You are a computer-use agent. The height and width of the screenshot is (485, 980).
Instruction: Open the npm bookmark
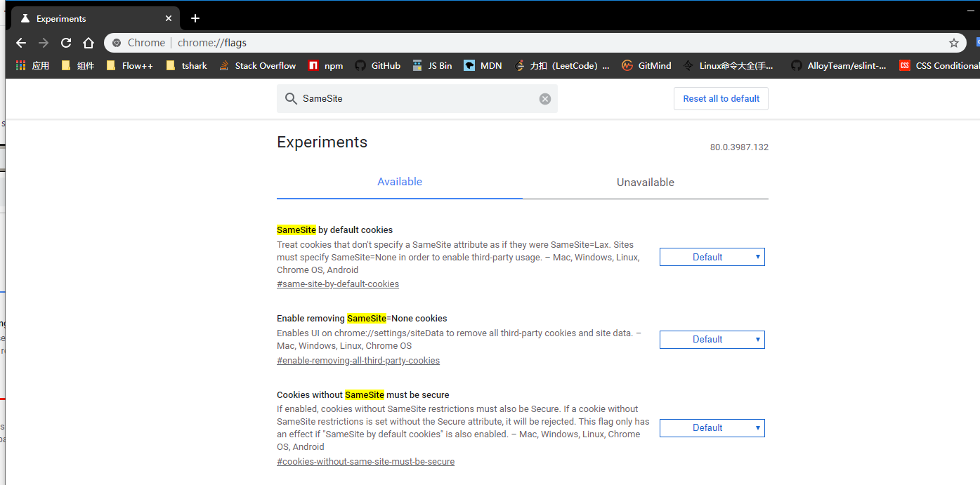coord(325,65)
